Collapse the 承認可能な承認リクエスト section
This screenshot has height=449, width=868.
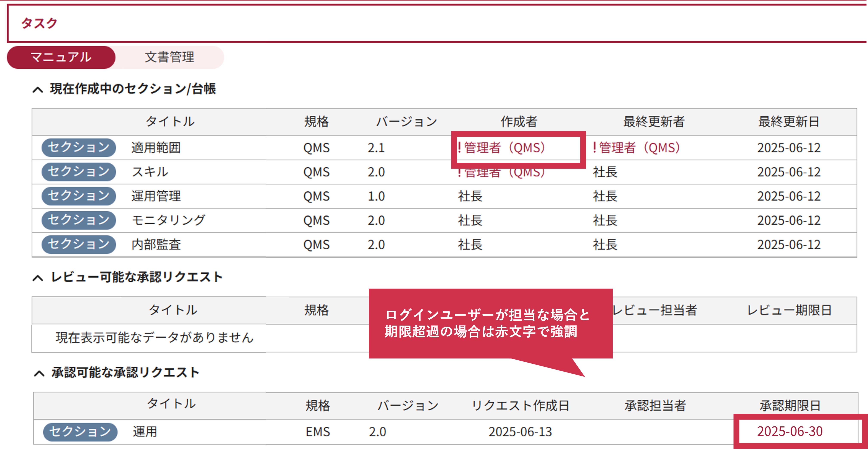point(39,374)
